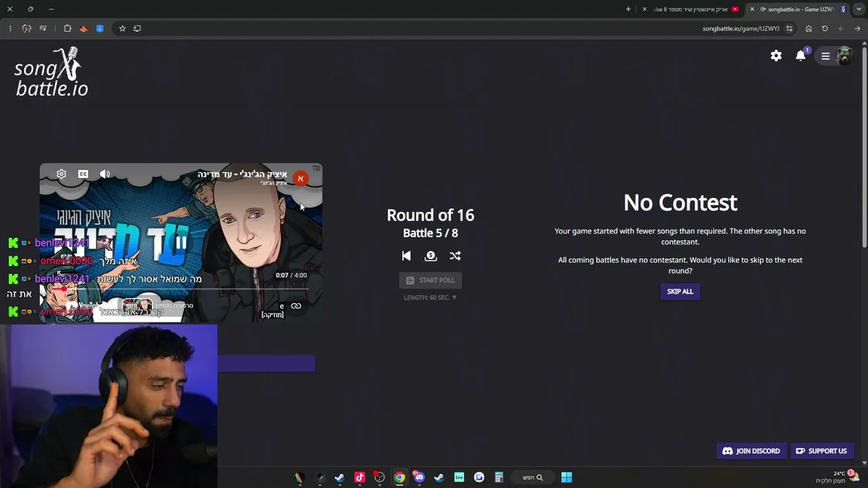This screenshot has height=488, width=868.
Task: Click the taskbar search box
Action: tap(532, 477)
